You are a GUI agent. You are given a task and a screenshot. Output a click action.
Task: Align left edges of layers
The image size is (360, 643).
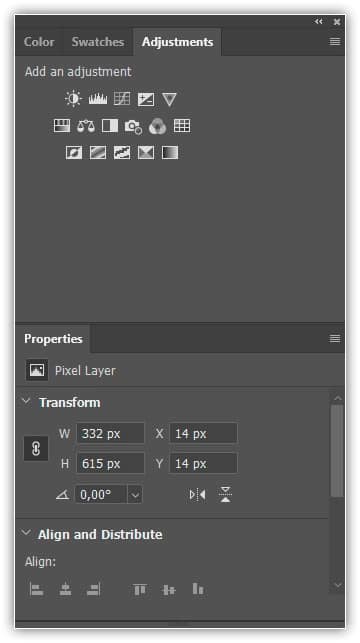coord(36,590)
